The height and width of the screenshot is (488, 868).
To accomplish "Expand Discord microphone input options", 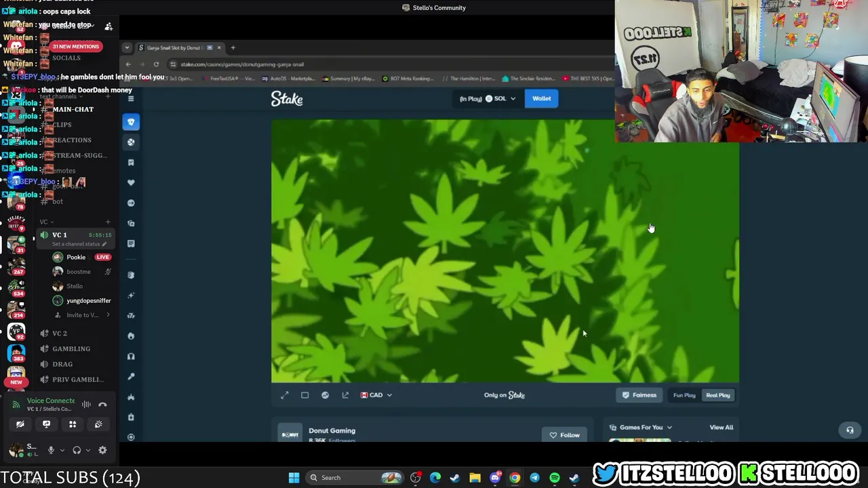I will click(62, 450).
